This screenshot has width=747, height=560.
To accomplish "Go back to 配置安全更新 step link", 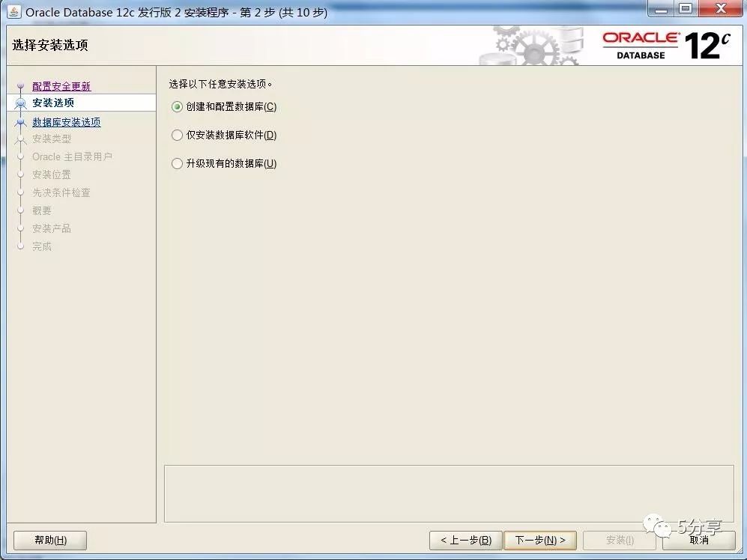I will (x=61, y=86).
